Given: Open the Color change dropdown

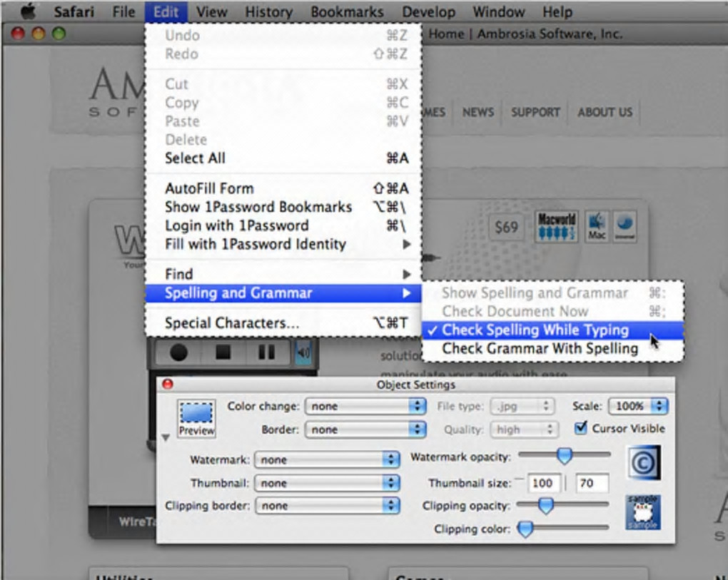Looking at the screenshot, I should point(365,406).
